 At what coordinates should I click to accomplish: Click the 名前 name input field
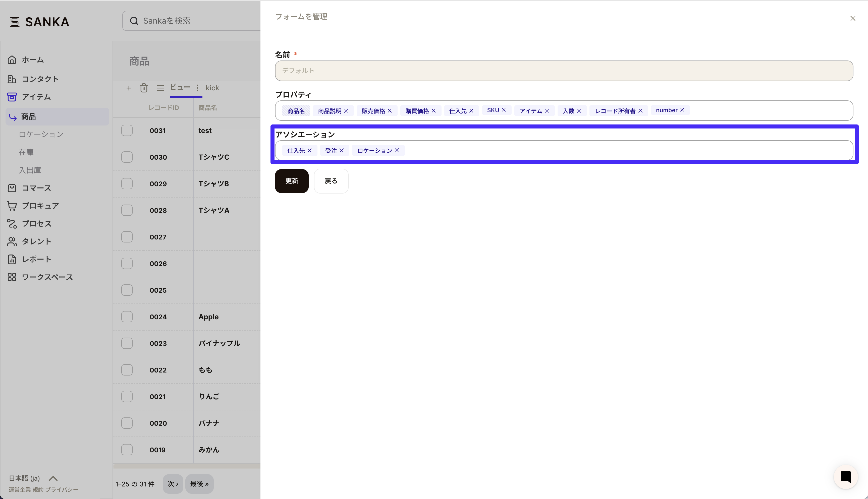click(x=564, y=71)
